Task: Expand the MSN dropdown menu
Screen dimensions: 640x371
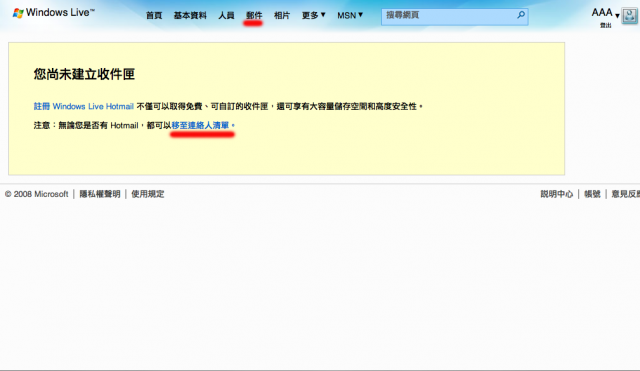Action: click(350, 16)
